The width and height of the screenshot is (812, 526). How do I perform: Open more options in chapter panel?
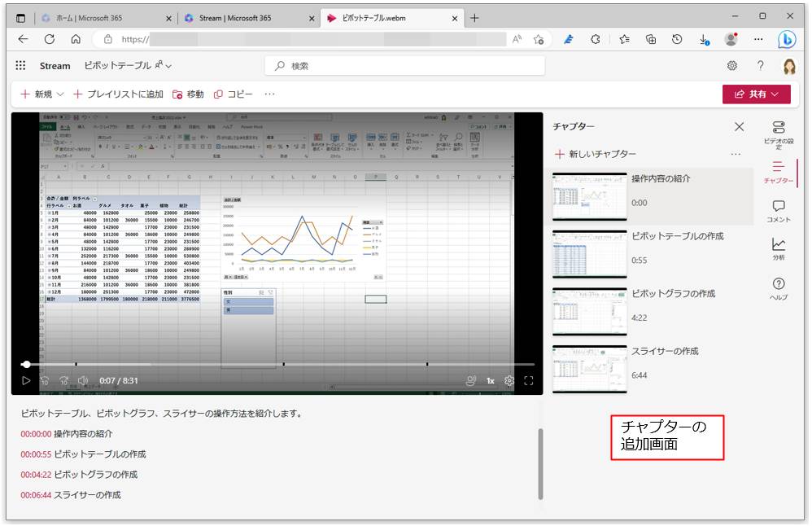click(x=736, y=154)
